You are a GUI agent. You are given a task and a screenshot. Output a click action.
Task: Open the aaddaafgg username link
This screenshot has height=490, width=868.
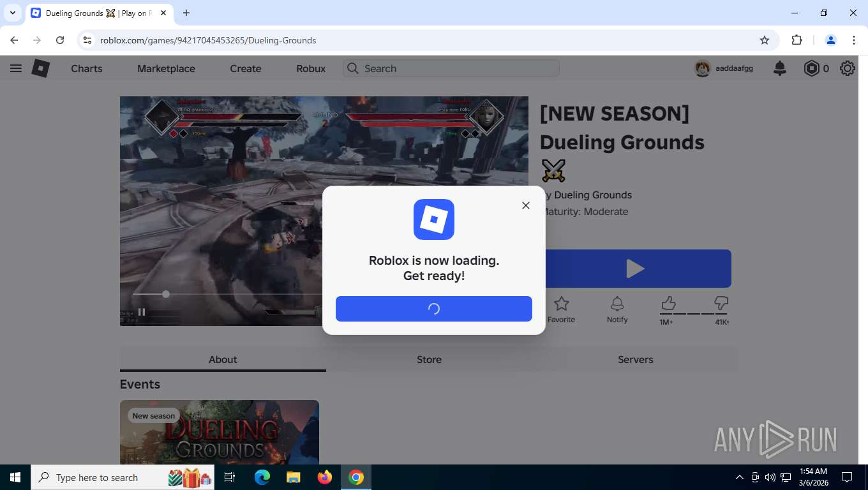pyautogui.click(x=735, y=68)
